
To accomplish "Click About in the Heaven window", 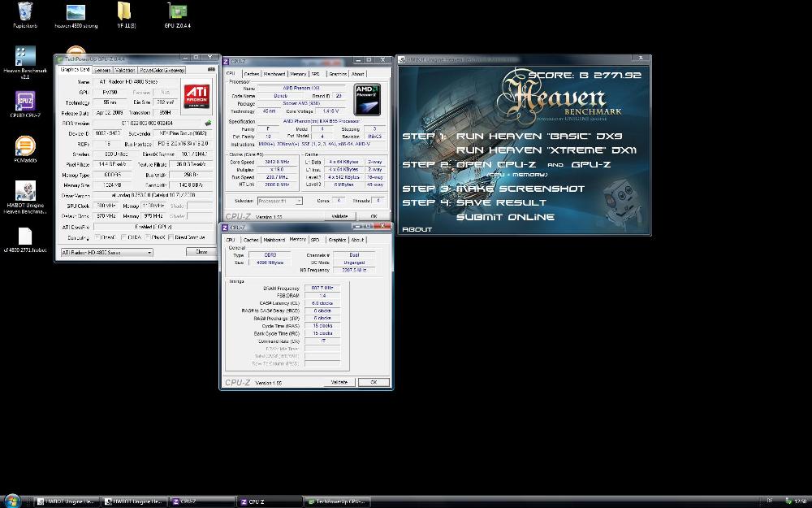I will tap(417, 230).
